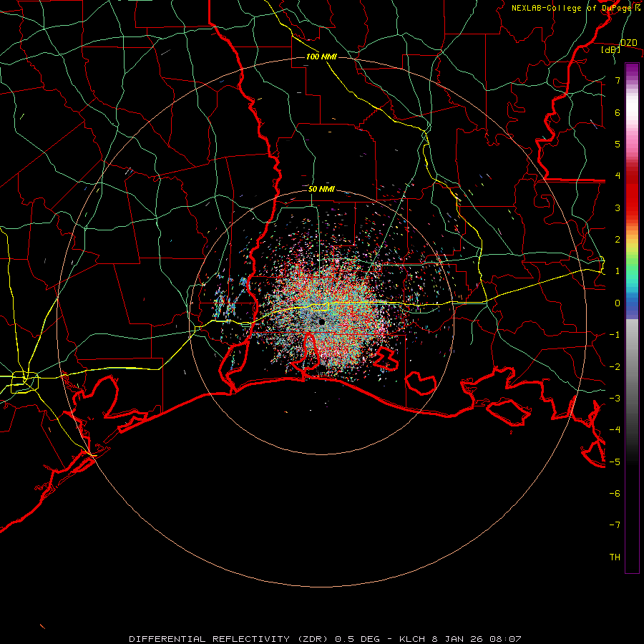
Task: Select the -5 tick label on color scale
Action: pyautogui.click(x=615, y=462)
